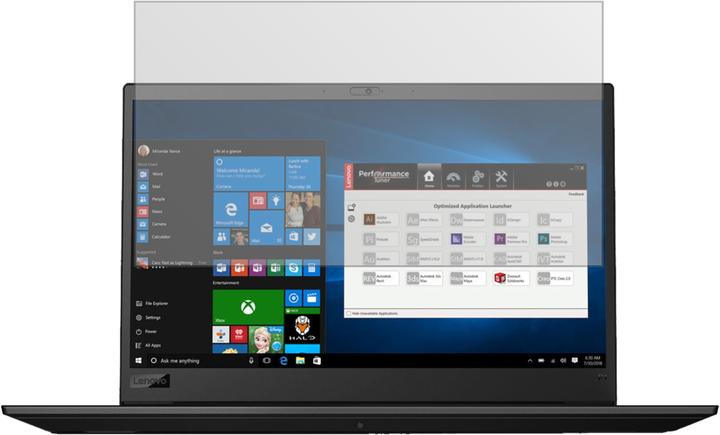Open the gears-icon tab in Performance Tuner
720x435 pixels.
point(478,178)
